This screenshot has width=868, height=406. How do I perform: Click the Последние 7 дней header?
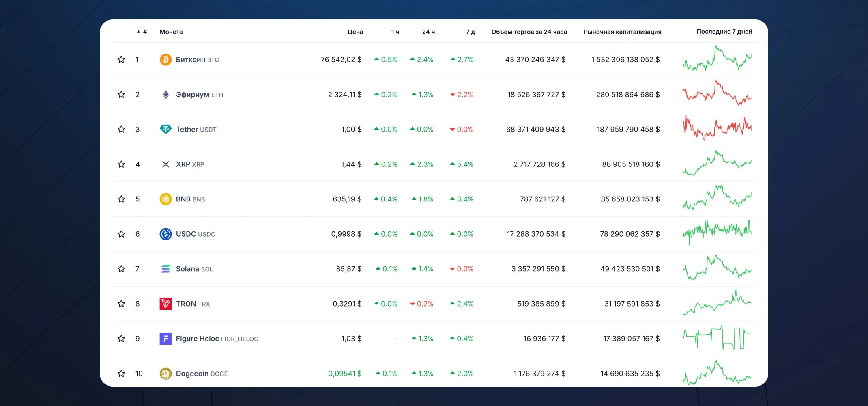[x=724, y=32]
